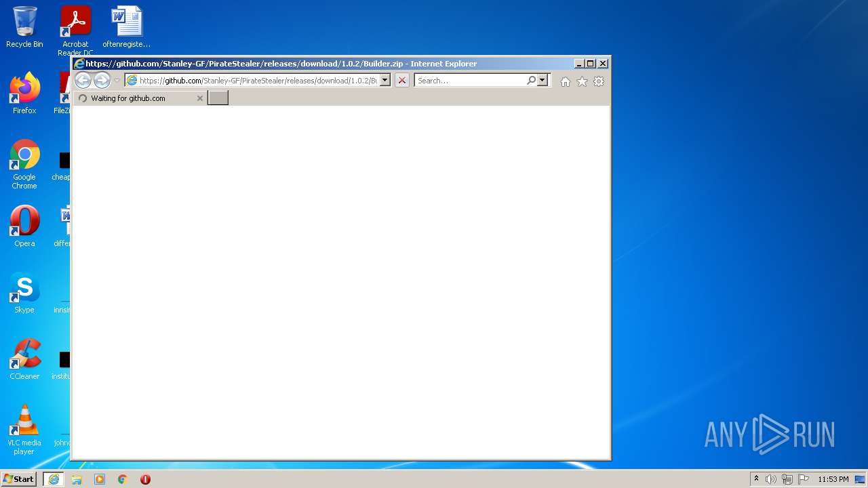The height and width of the screenshot is (488, 868).
Task: Open Opera from the taskbar
Action: 145,479
